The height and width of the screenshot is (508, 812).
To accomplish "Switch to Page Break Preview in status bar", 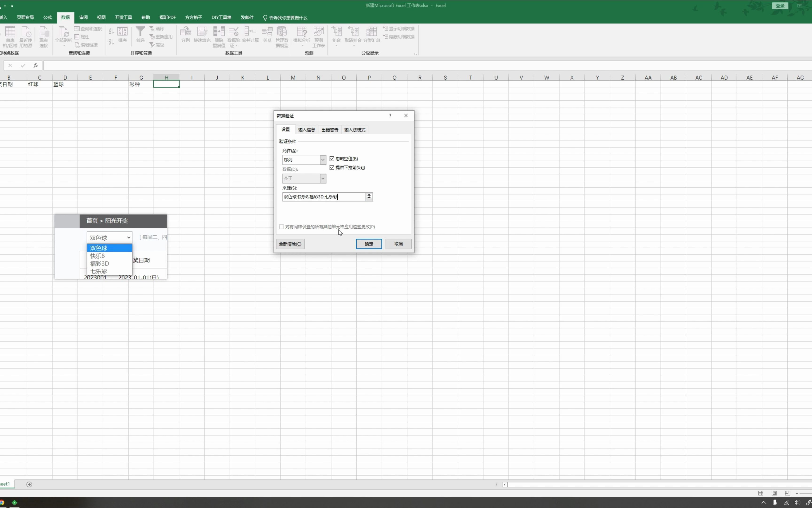I will [x=788, y=493].
